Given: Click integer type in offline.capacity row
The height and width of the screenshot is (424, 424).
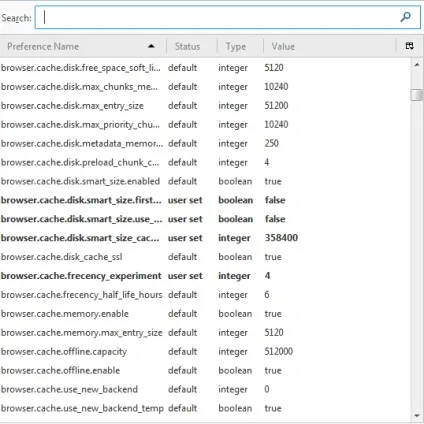Looking at the screenshot, I should 233,352.
